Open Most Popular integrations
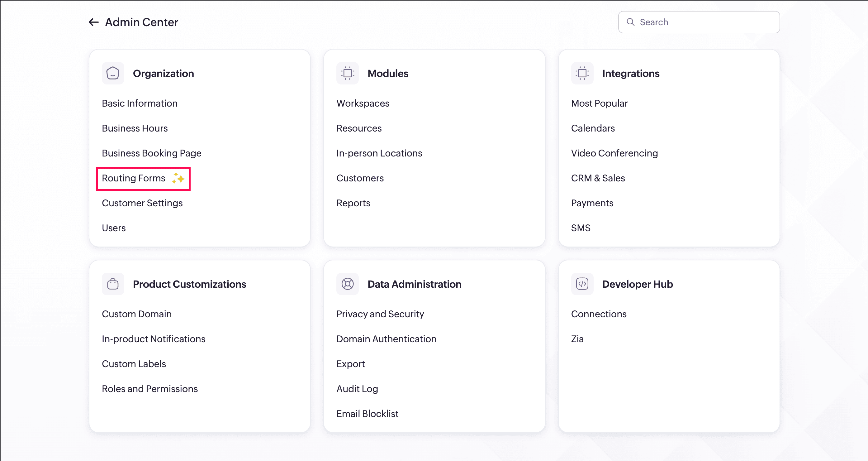 [x=599, y=103]
